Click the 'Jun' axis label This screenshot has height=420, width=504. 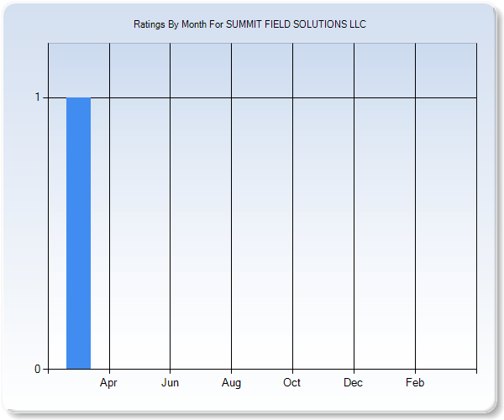tap(170, 383)
